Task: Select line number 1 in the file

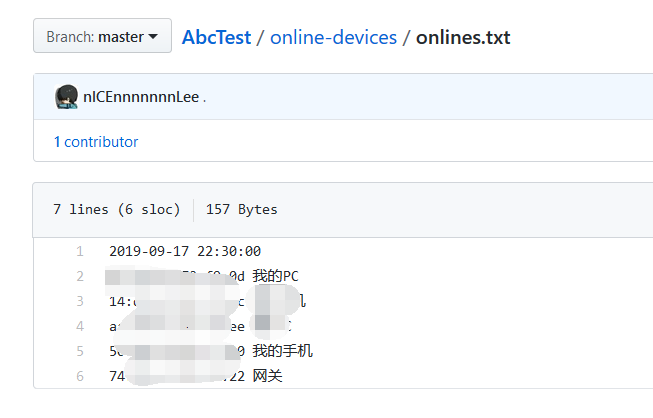Action: 80,252
